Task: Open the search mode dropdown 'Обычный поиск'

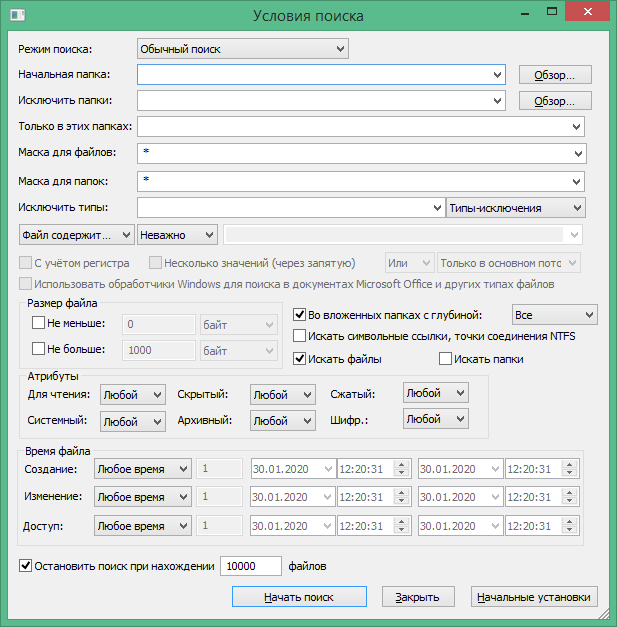Action: [243, 49]
